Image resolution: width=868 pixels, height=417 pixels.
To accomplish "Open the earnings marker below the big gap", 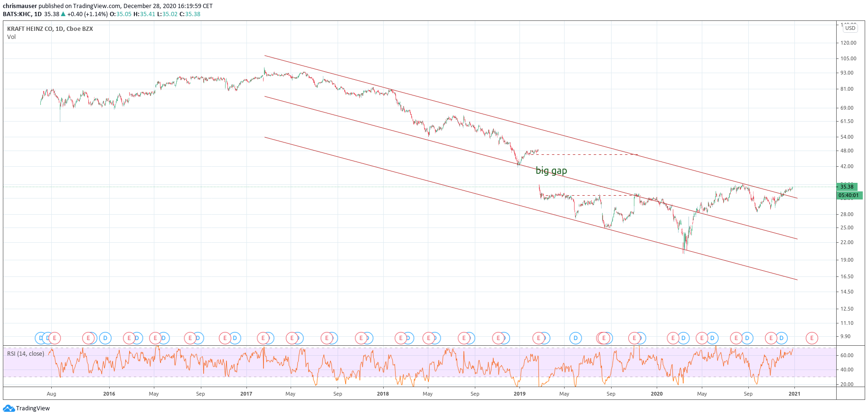I will tap(538, 338).
